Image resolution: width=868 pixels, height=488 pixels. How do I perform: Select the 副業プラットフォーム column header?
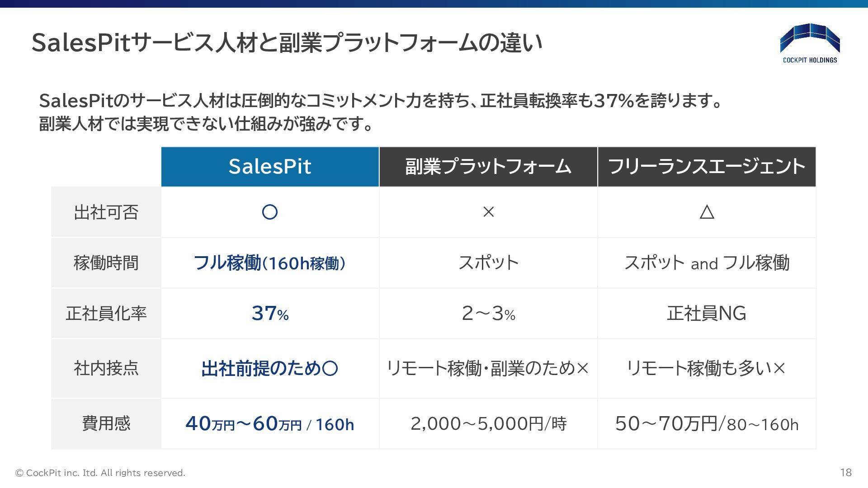[488, 167]
